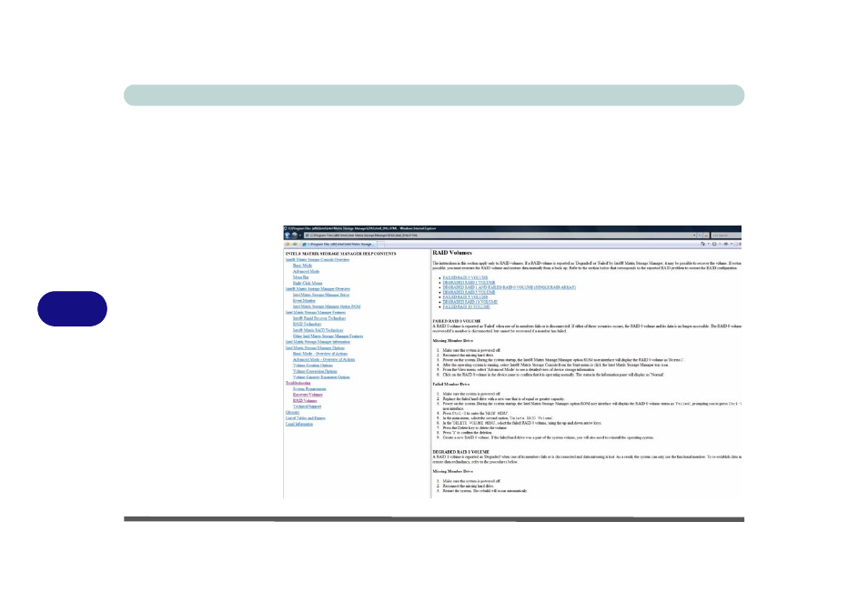The width and height of the screenshot is (868, 612).
Task: Open Intel Matrix Storage Manager Options link
Action: pos(315,348)
